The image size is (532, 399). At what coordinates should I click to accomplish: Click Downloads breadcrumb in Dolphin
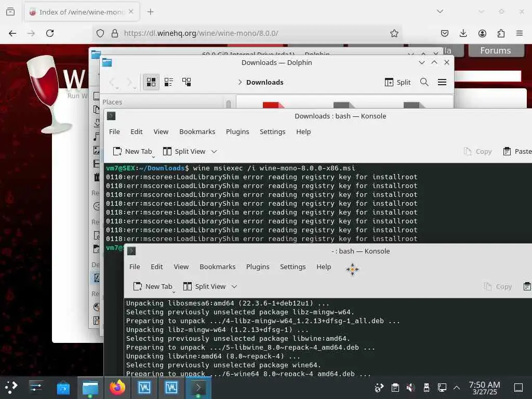click(264, 82)
